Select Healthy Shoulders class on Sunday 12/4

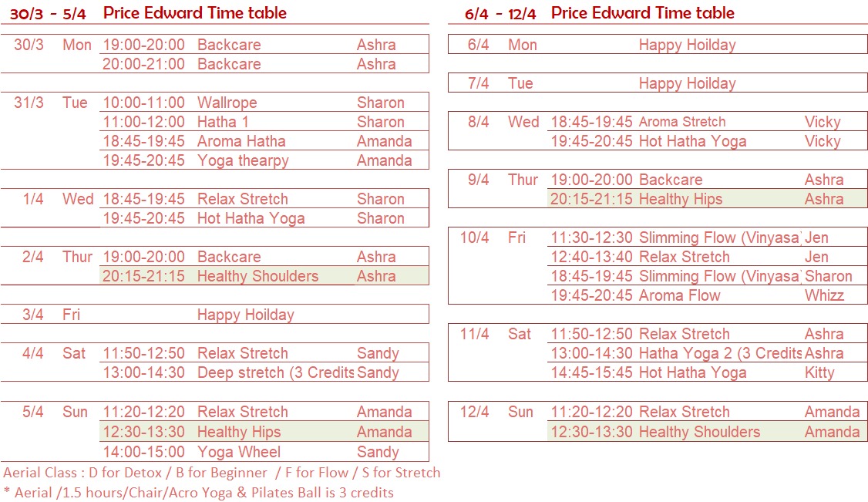point(699,432)
